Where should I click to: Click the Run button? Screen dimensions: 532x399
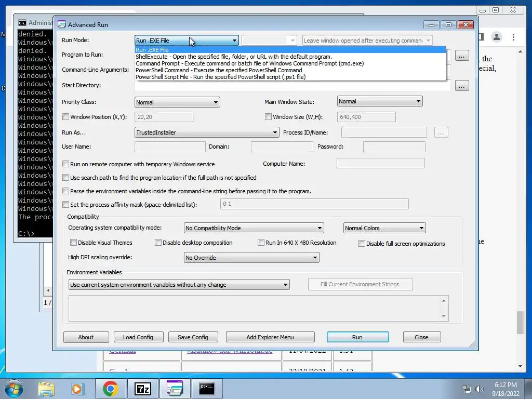(x=357, y=337)
